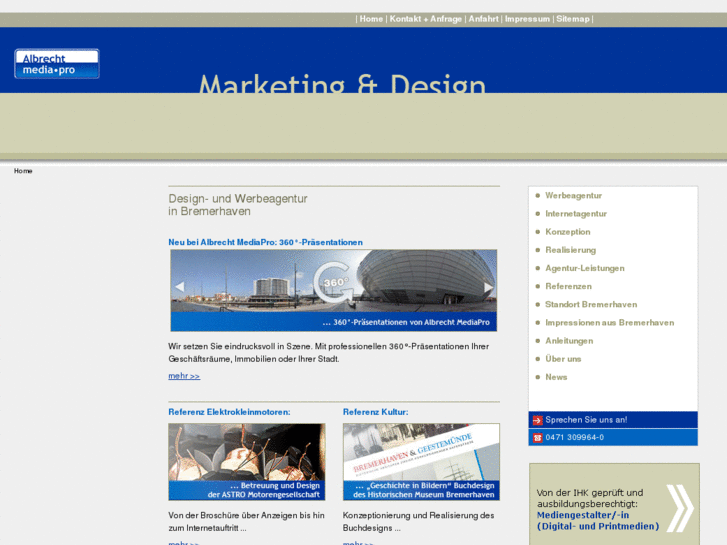Open Über uns in the sidebar menu
Screen dimensions: 727x545
coord(563,359)
